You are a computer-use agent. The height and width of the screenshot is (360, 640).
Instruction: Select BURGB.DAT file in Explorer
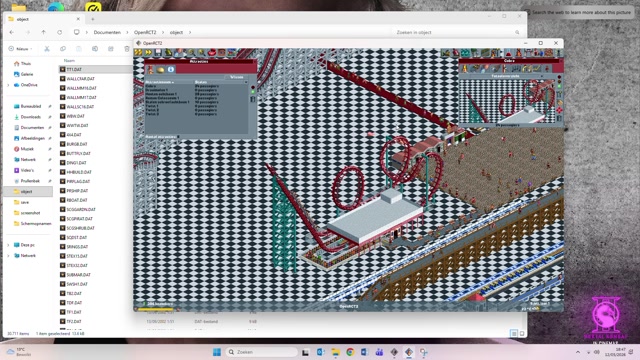click(77, 144)
